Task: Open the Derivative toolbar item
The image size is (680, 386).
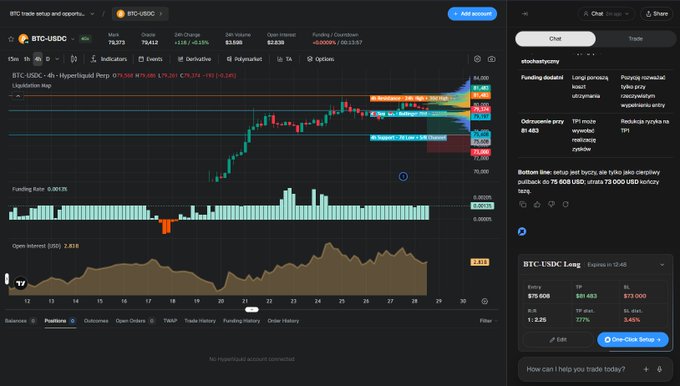Action: [x=194, y=59]
